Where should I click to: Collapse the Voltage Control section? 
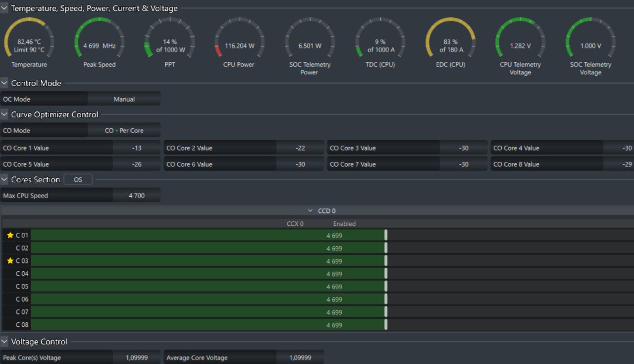4,342
